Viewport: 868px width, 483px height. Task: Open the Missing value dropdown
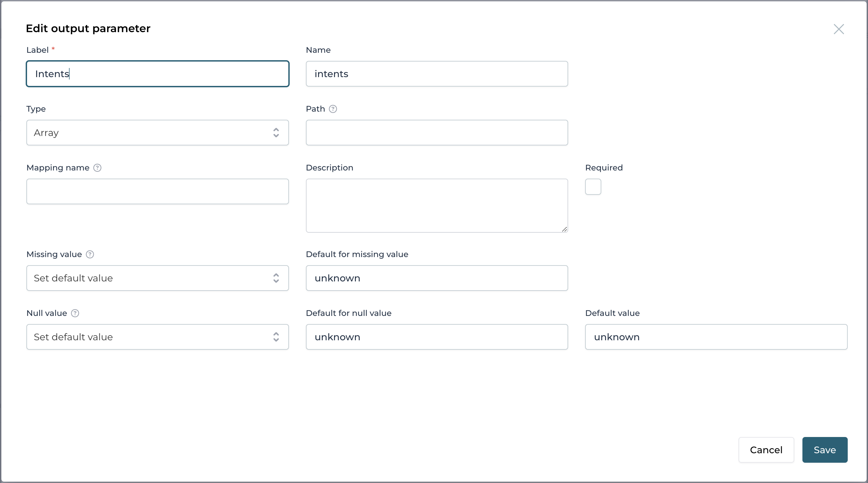click(149, 278)
